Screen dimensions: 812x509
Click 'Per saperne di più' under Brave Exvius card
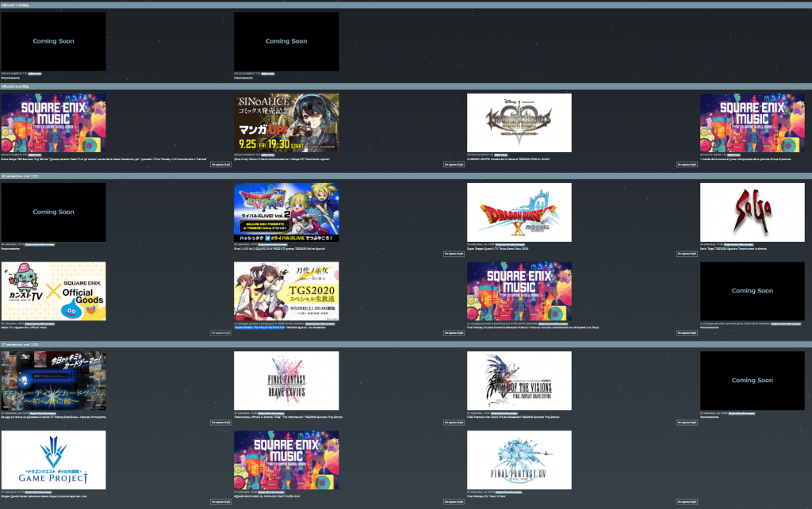[x=454, y=423]
